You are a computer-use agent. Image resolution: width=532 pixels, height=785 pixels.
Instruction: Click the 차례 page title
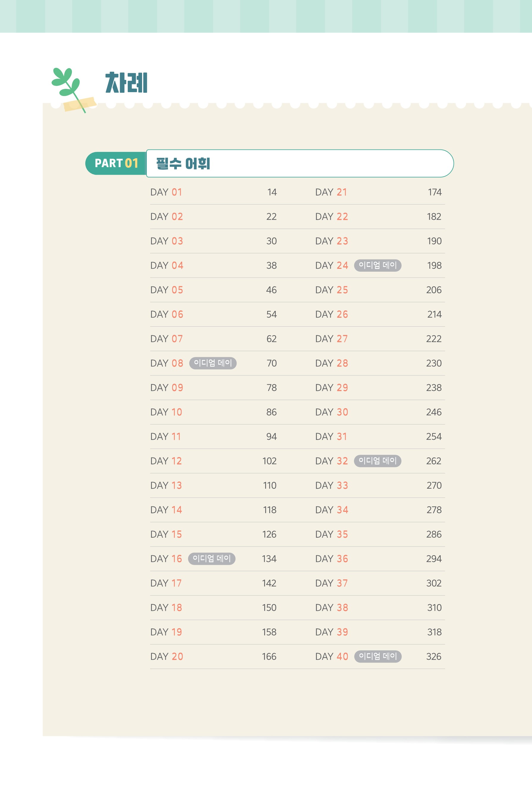[x=126, y=83]
